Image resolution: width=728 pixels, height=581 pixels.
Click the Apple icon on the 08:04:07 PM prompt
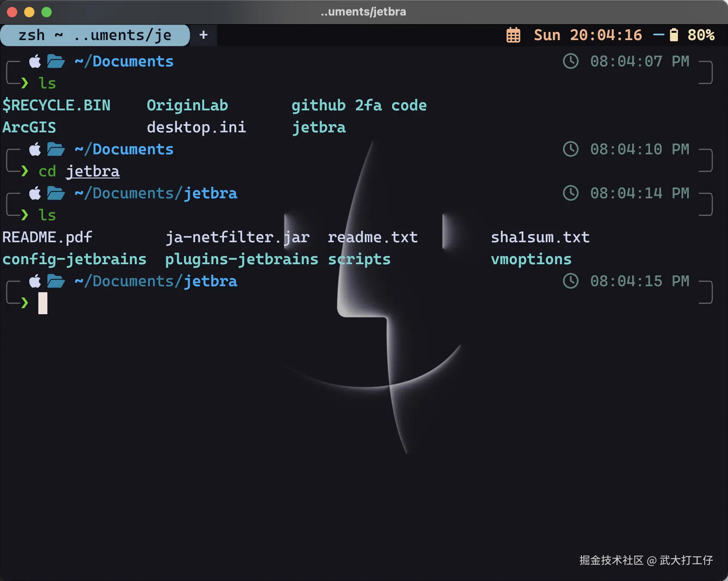click(35, 61)
